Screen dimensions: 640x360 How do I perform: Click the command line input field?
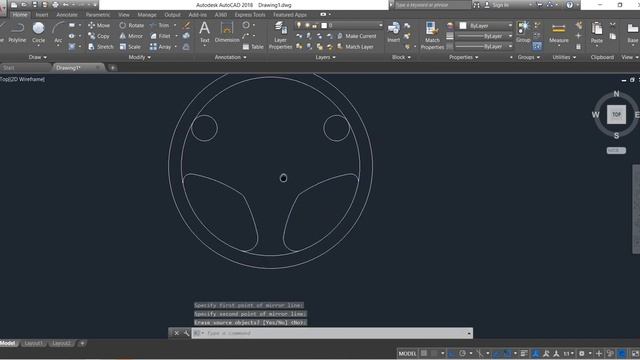[x=331, y=333]
